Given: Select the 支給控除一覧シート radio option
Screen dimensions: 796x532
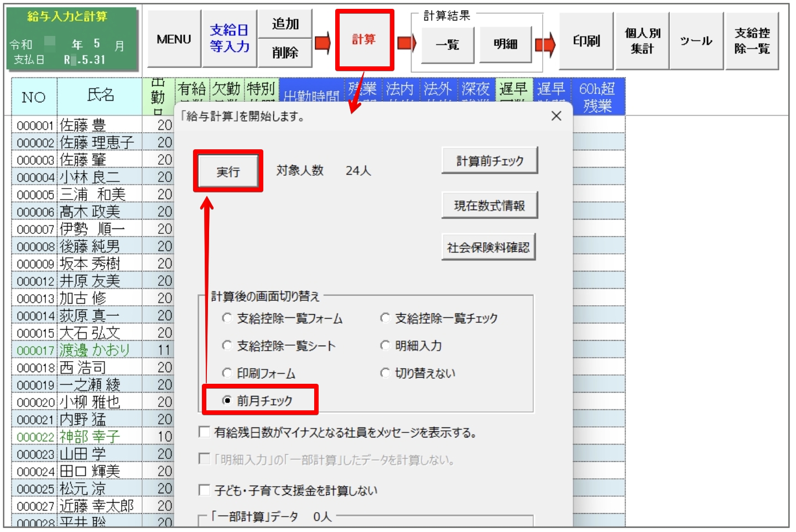Looking at the screenshot, I should point(279,346).
